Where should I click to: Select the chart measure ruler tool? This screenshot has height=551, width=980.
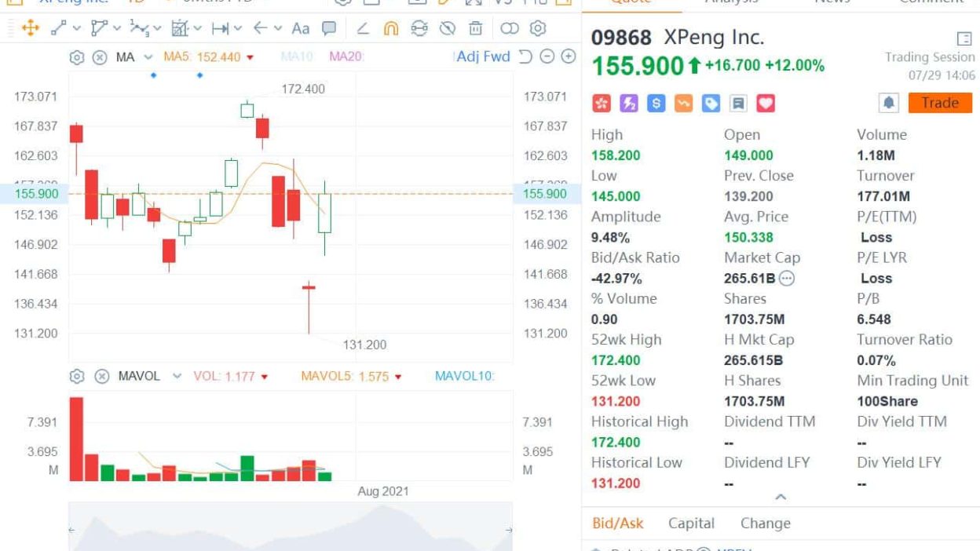coord(180,29)
